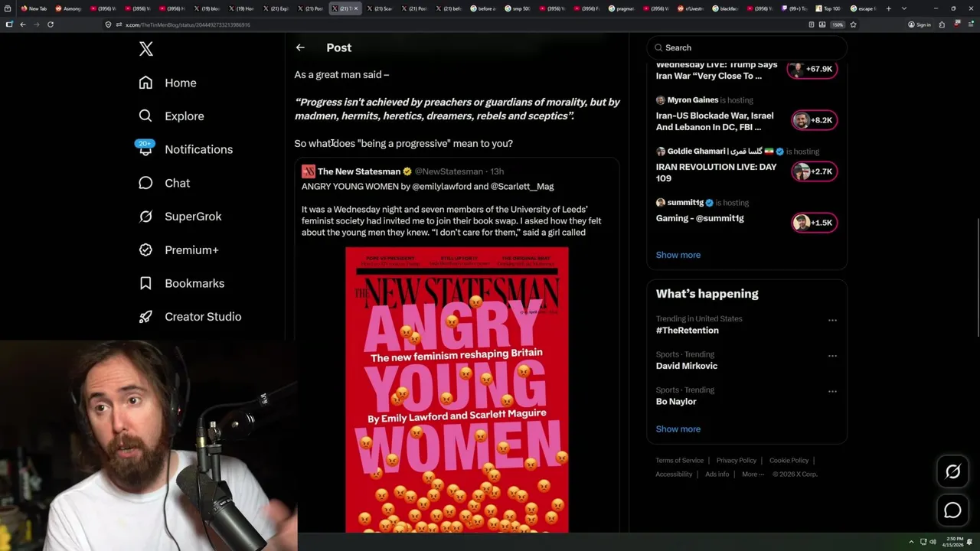Go back using the Post back arrow
Screen dimensions: 980x551
click(x=300, y=47)
